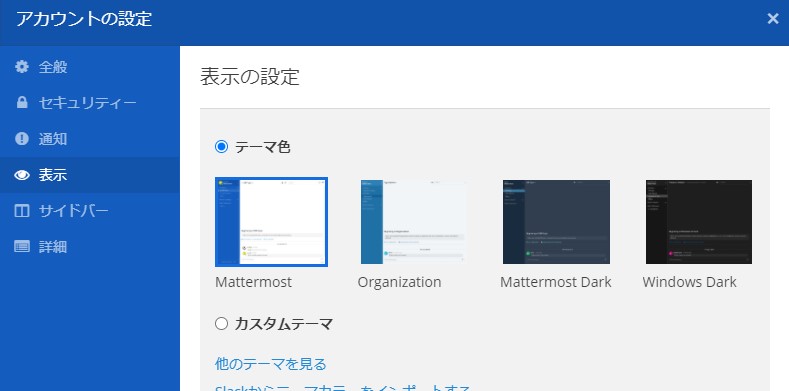This screenshot has height=391, width=789.
Task: Click the Mattermost Dark theme name label
Action: click(556, 282)
